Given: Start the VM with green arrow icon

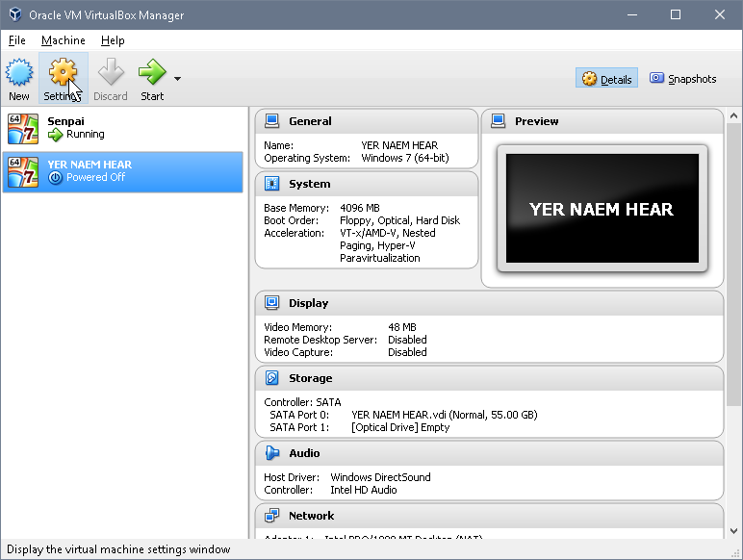Looking at the screenshot, I should pos(152,72).
